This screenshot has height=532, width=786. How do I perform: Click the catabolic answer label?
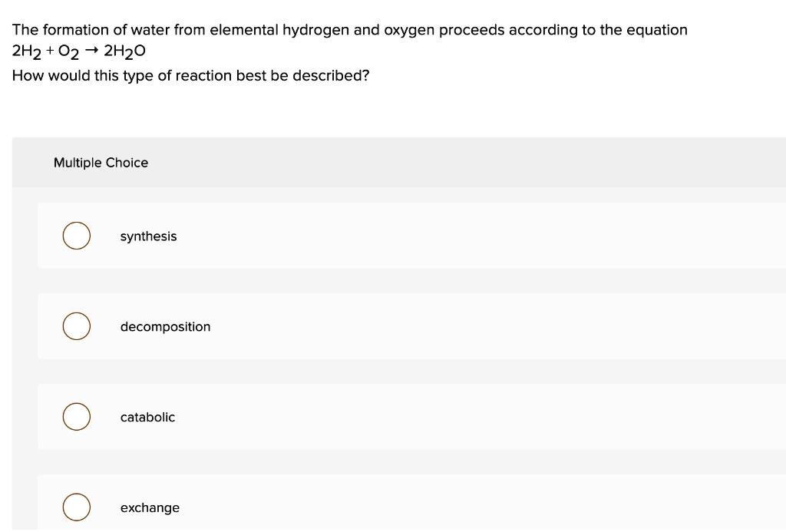click(147, 417)
